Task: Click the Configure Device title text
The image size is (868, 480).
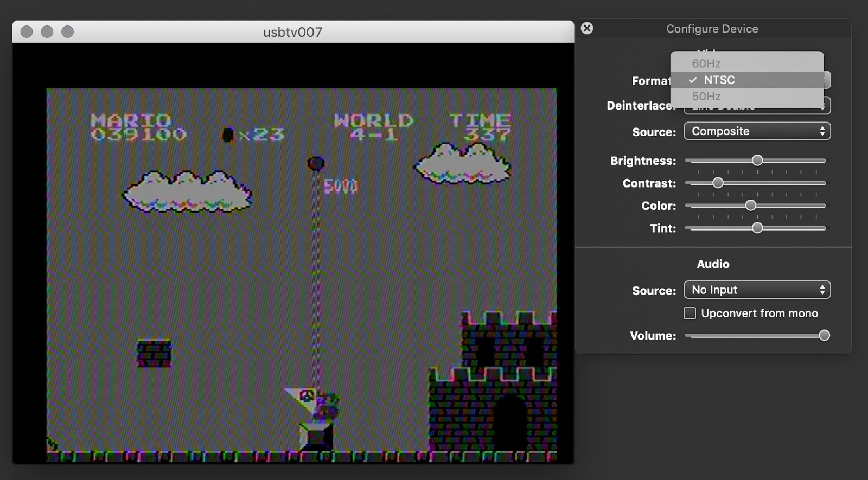Action: (712, 29)
